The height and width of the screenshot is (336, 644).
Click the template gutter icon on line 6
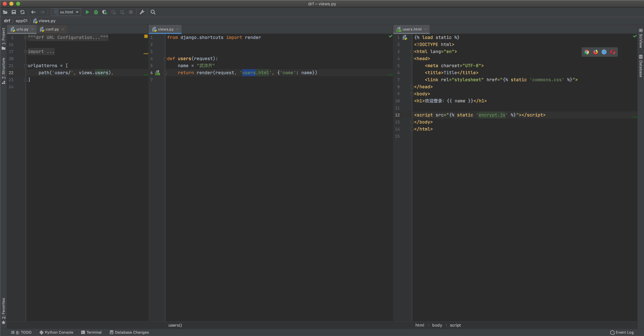coord(158,73)
